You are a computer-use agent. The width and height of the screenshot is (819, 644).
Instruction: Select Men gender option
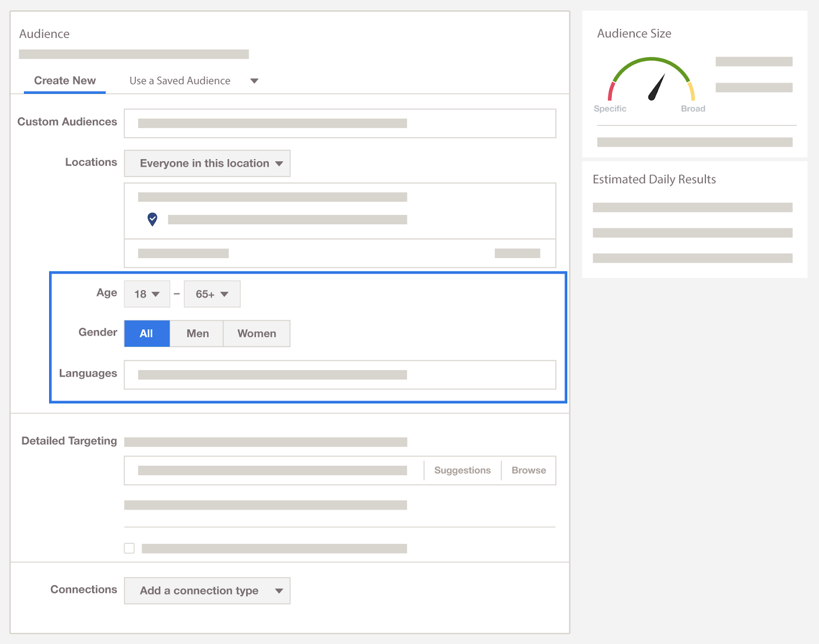(197, 333)
